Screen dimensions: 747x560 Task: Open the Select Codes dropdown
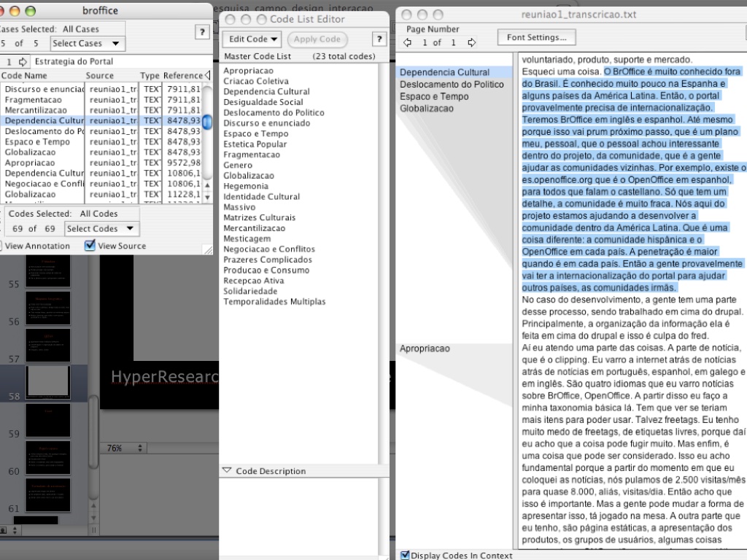(x=101, y=228)
